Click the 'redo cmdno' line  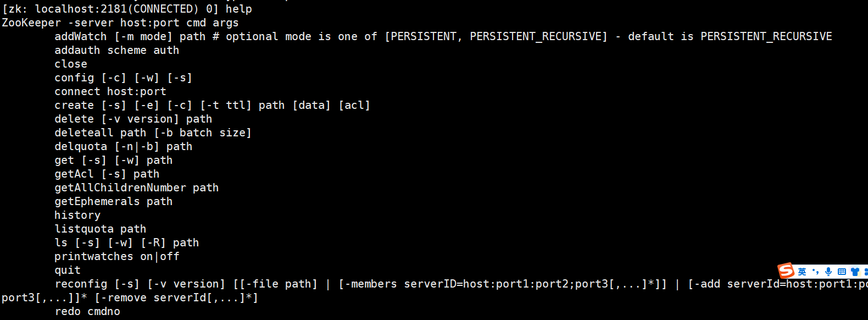[87, 312]
